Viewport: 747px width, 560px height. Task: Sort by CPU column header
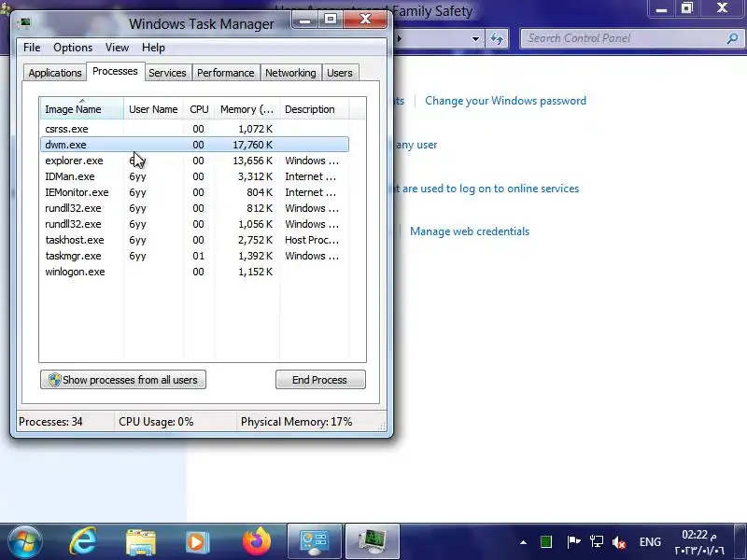coord(199,109)
